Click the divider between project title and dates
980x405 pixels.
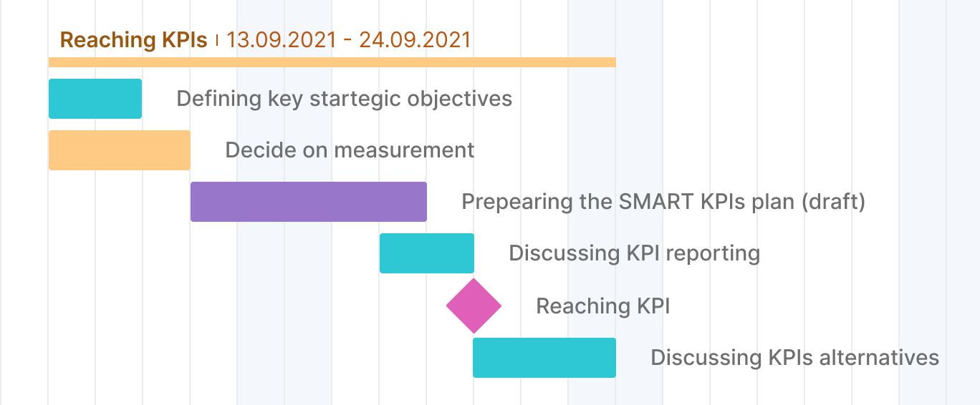217,39
